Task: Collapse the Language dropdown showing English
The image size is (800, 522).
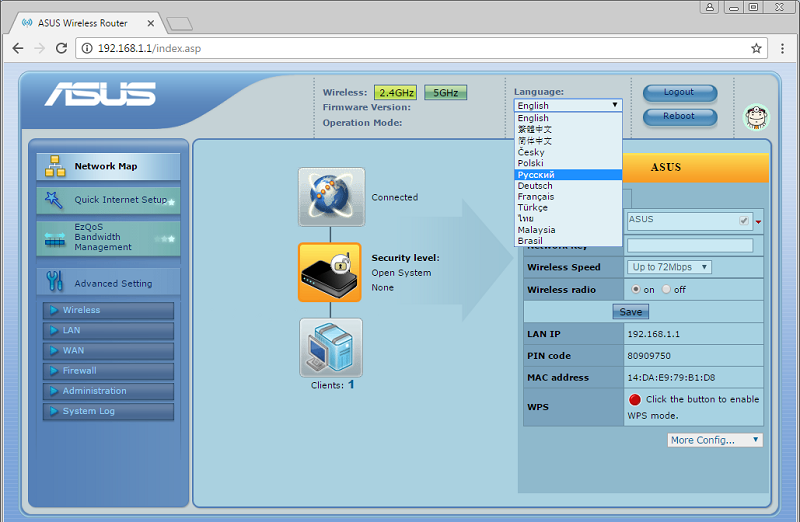Action: click(x=568, y=105)
